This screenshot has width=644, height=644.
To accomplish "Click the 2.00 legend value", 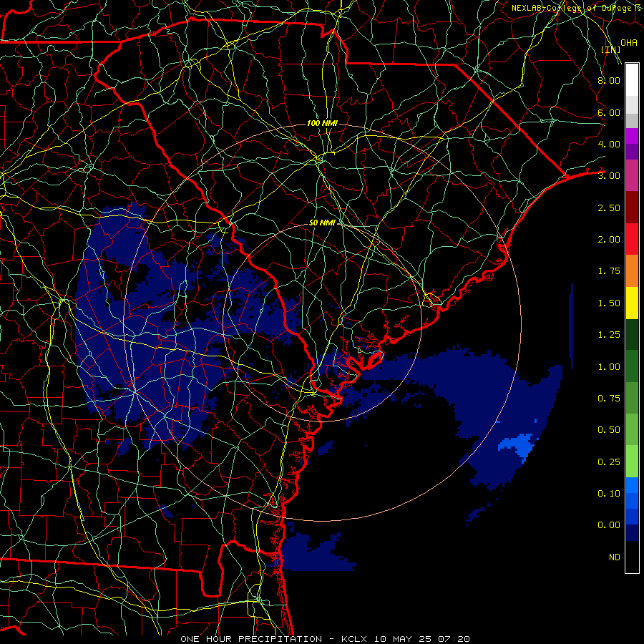I will (x=609, y=240).
